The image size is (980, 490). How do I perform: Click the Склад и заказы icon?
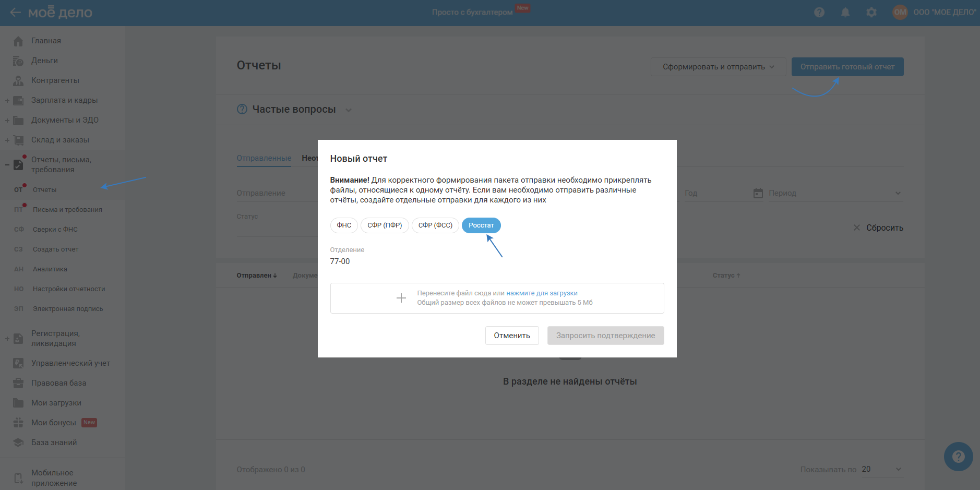coord(18,140)
